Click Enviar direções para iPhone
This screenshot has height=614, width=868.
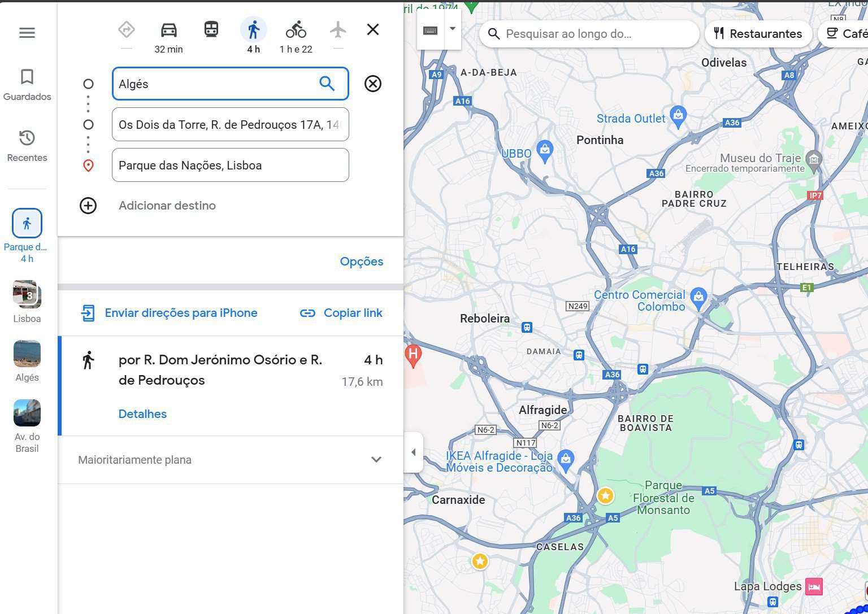181,312
